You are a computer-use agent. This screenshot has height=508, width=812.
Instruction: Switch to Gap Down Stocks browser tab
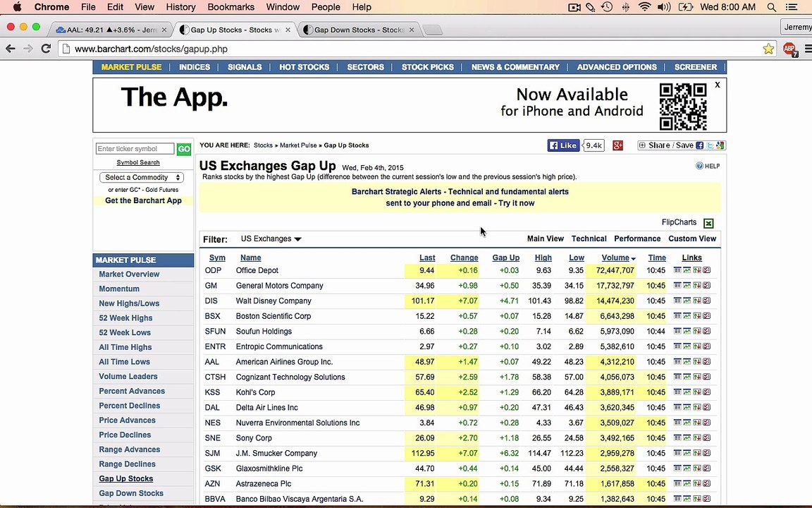click(x=359, y=30)
